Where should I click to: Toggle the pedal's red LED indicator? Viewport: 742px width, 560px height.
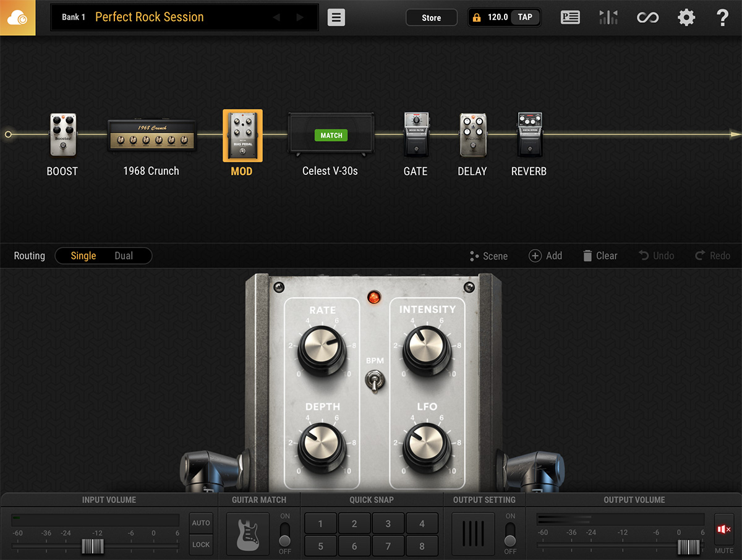(374, 298)
